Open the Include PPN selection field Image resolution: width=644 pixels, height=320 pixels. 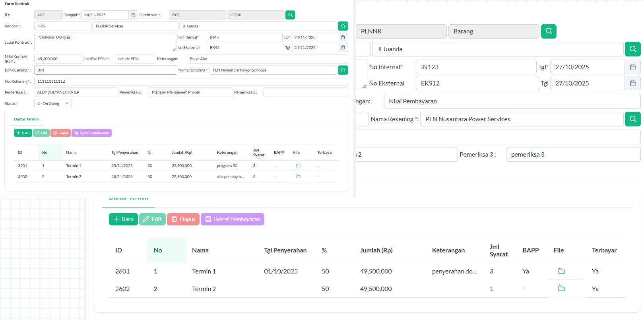(134, 59)
